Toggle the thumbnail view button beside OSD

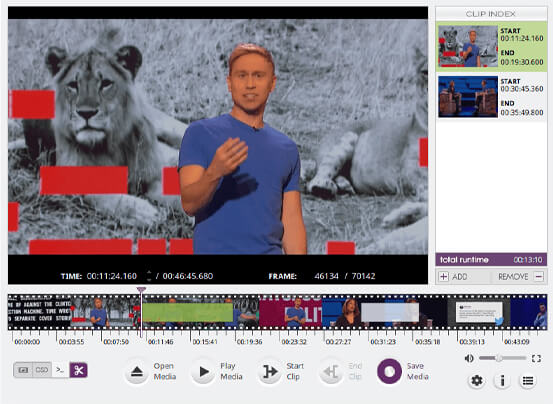(x=23, y=370)
